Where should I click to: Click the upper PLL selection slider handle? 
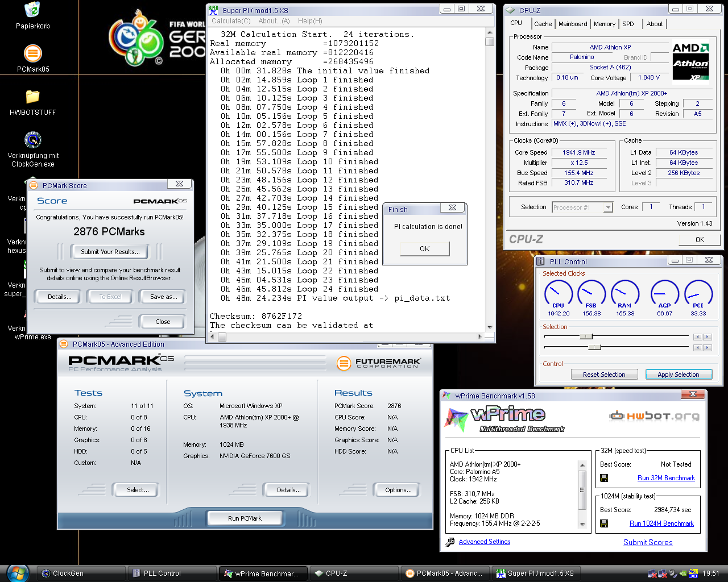point(586,336)
